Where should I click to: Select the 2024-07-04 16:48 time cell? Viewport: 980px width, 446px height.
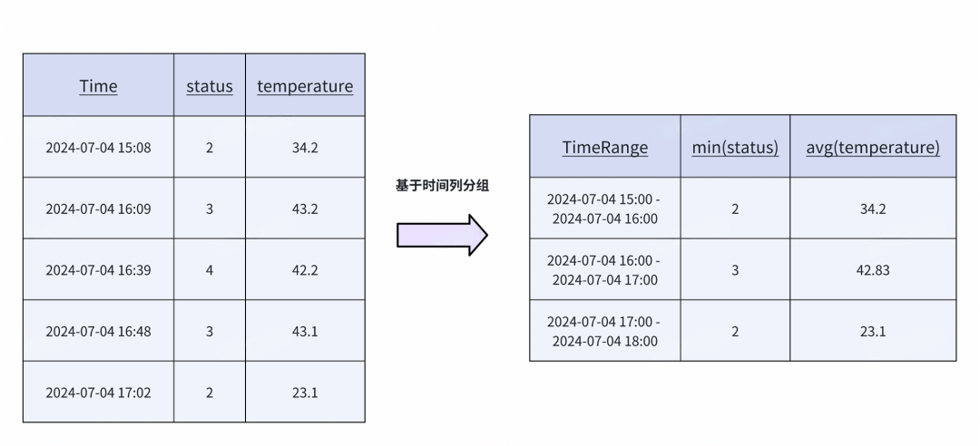98,331
